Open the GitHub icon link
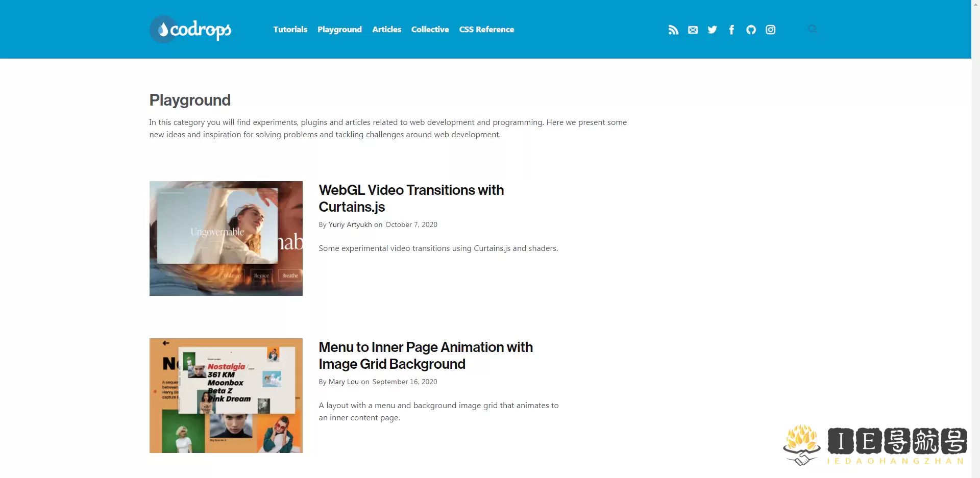This screenshot has height=478, width=980. [751, 30]
